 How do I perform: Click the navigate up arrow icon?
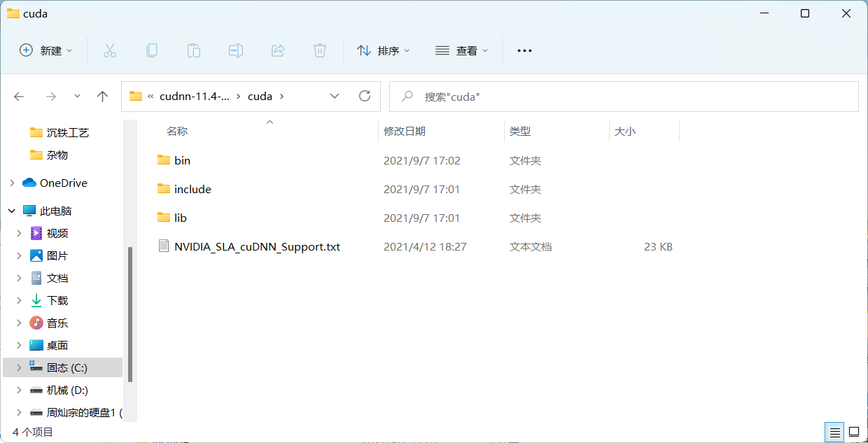pyautogui.click(x=102, y=96)
